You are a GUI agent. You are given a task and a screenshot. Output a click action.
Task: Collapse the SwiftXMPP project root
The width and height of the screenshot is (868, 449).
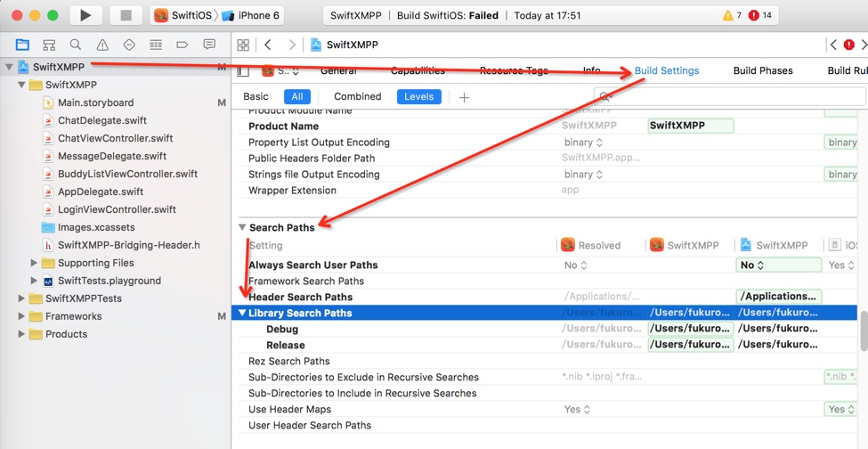9,67
